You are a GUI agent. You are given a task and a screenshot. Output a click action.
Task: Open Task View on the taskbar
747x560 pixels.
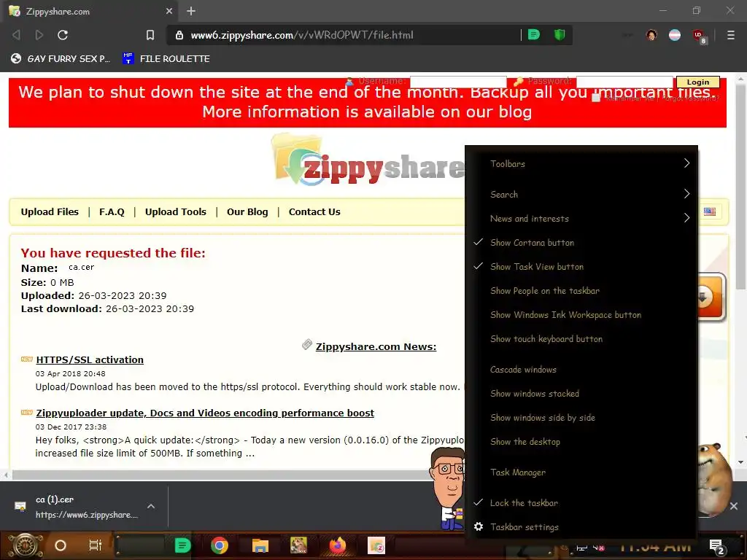point(96,545)
